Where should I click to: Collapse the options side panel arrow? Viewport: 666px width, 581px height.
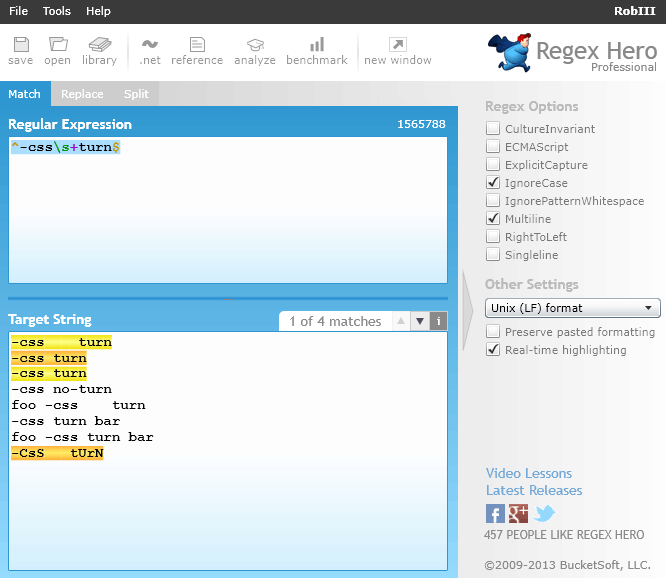coord(468,310)
